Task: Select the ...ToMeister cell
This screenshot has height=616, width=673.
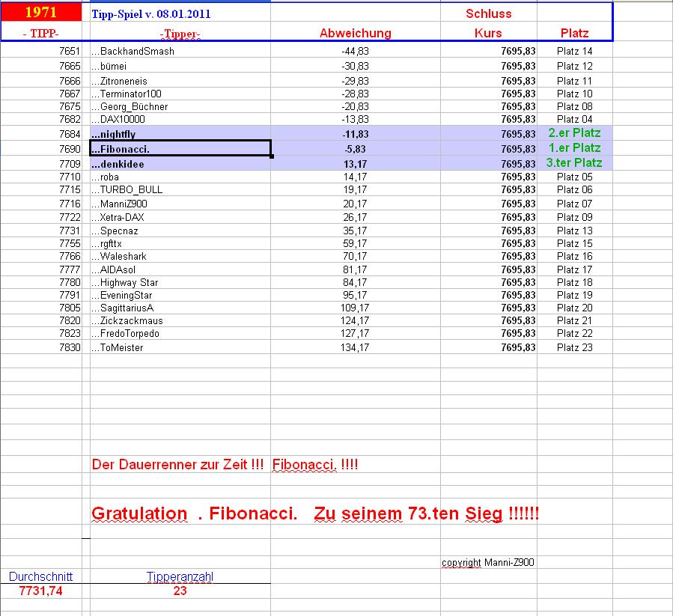Action: tap(180, 347)
